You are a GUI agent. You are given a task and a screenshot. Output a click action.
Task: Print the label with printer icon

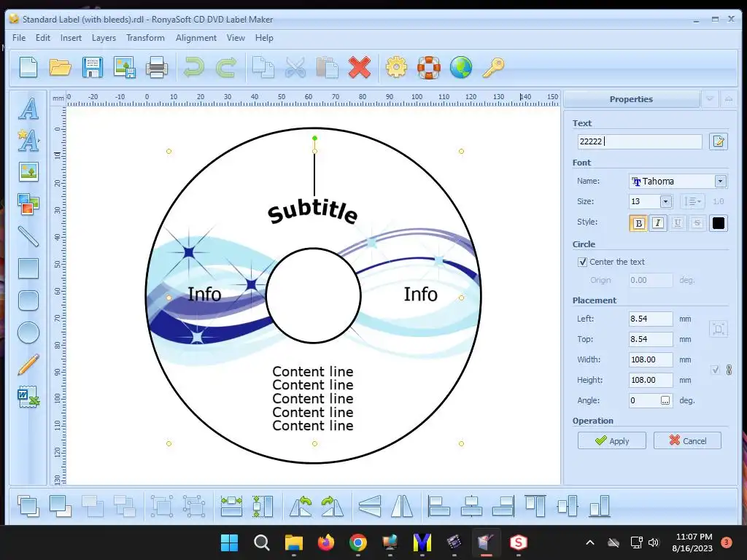pyautogui.click(x=156, y=66)
